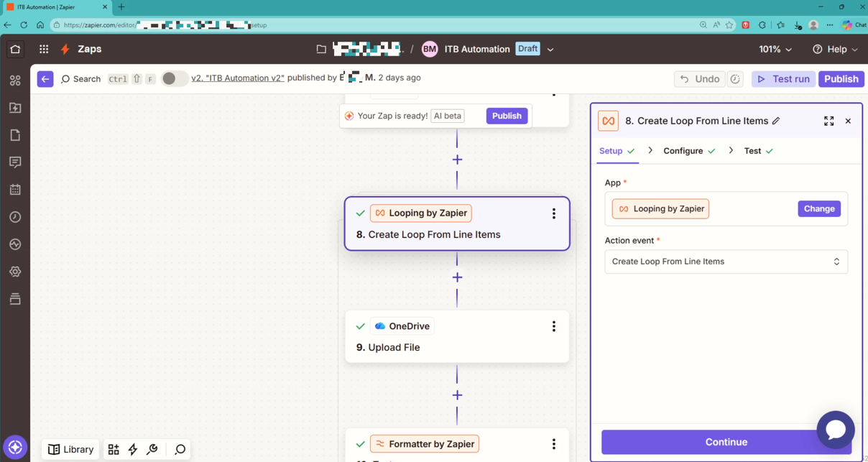Image resolution: width=868 pixels, height=462 pixels.
Task: Expand the step panel to full screen
Action: [828, 121]
